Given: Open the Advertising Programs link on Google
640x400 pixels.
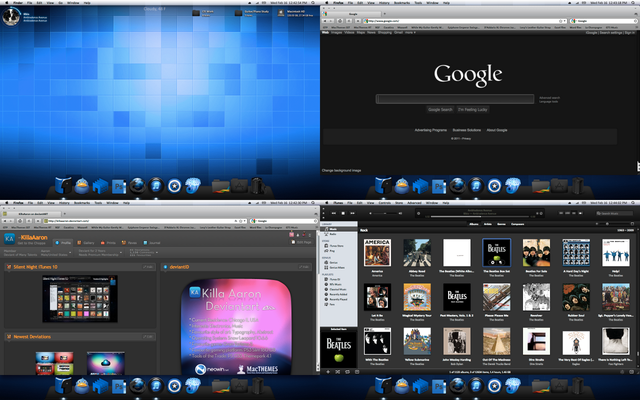Looking at the screenshot, I should point(431,130).
